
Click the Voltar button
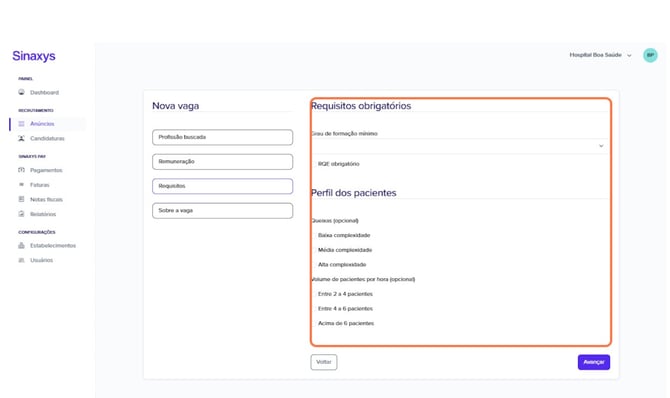click(x=323, y=362)
